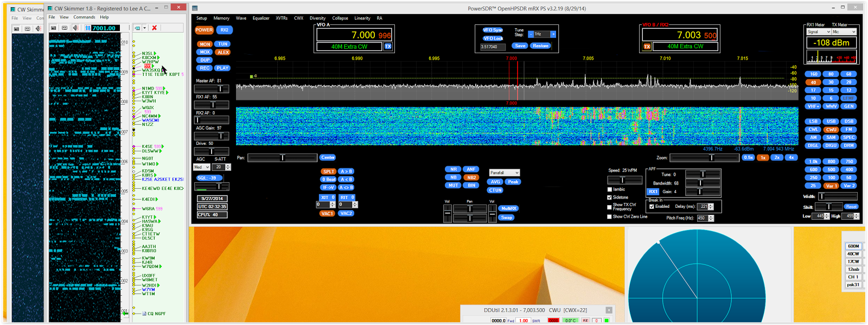Click the minus icon of Tune Step

(531, 34)
